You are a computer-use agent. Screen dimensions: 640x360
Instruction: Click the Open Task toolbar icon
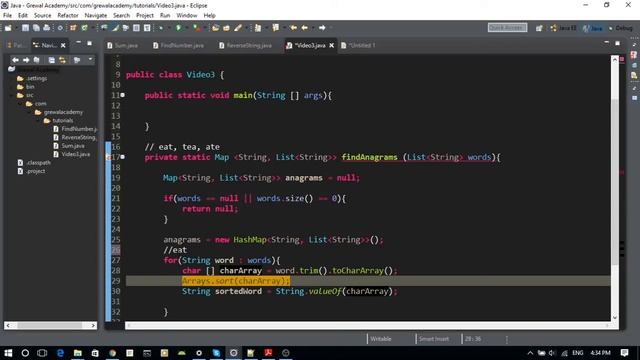(227, 28)
